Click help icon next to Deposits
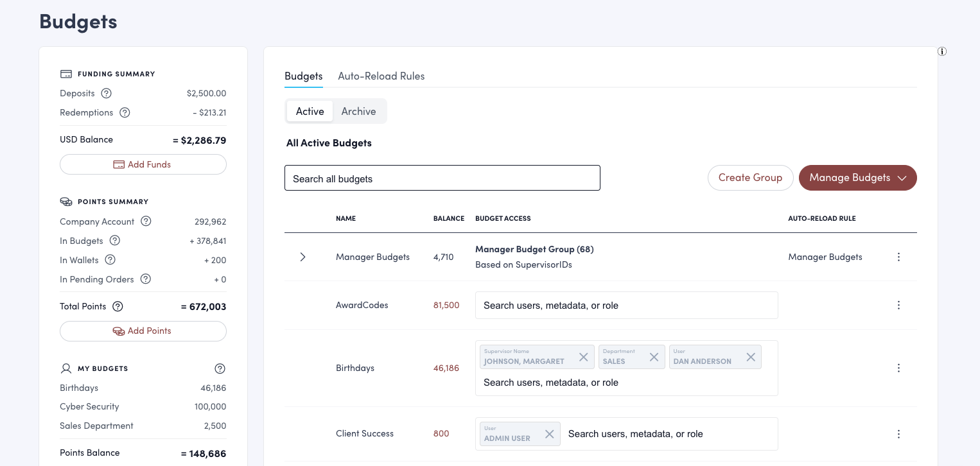 tap(107, 93)
